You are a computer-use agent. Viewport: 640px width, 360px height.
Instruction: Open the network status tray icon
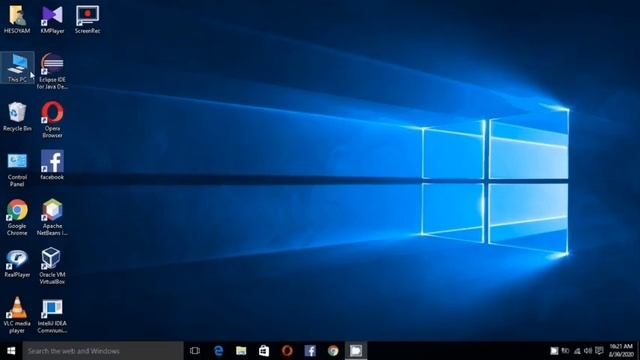577,351
